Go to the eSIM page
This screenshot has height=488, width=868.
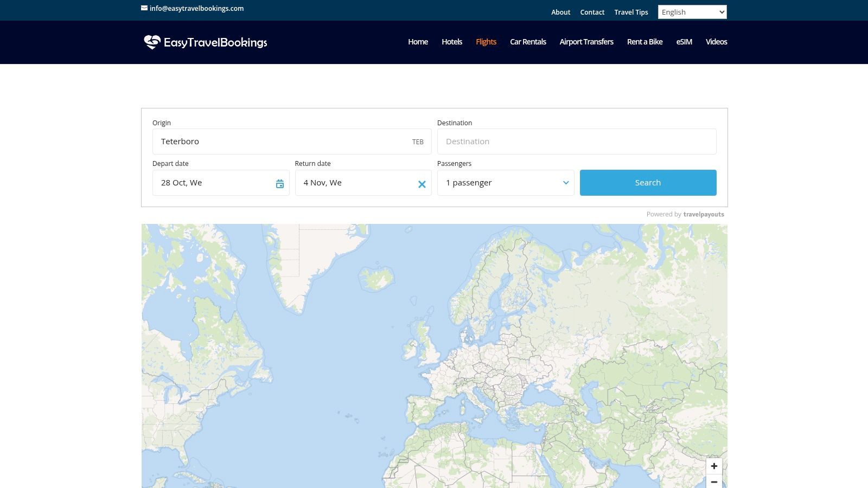[x=684, y=42]
